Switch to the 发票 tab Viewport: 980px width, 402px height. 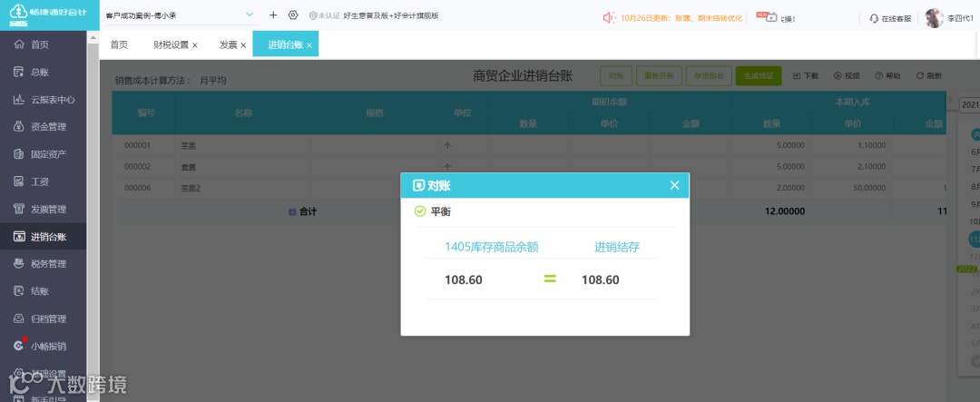[228, 45]
